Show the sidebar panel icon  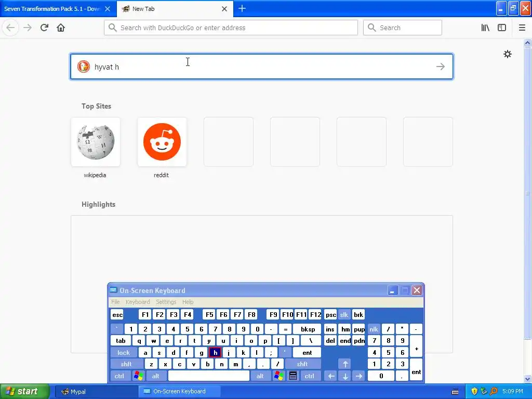coord(502,28)
